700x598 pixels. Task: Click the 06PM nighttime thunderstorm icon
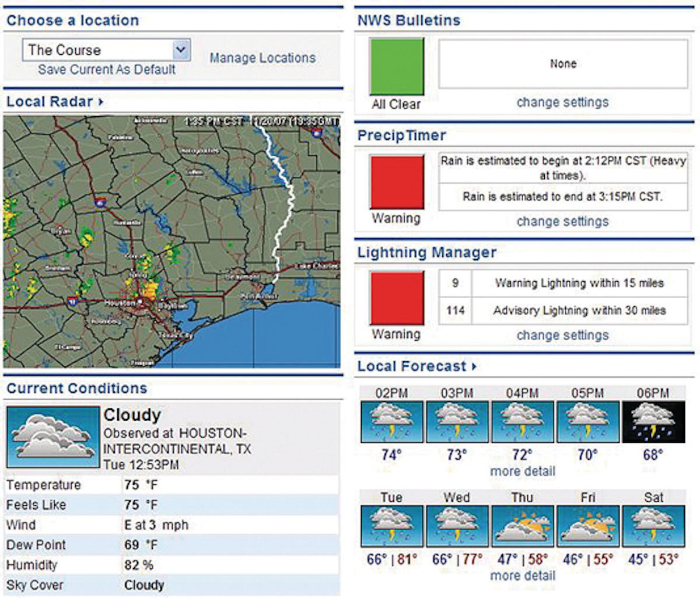click(x=654, y=422)
